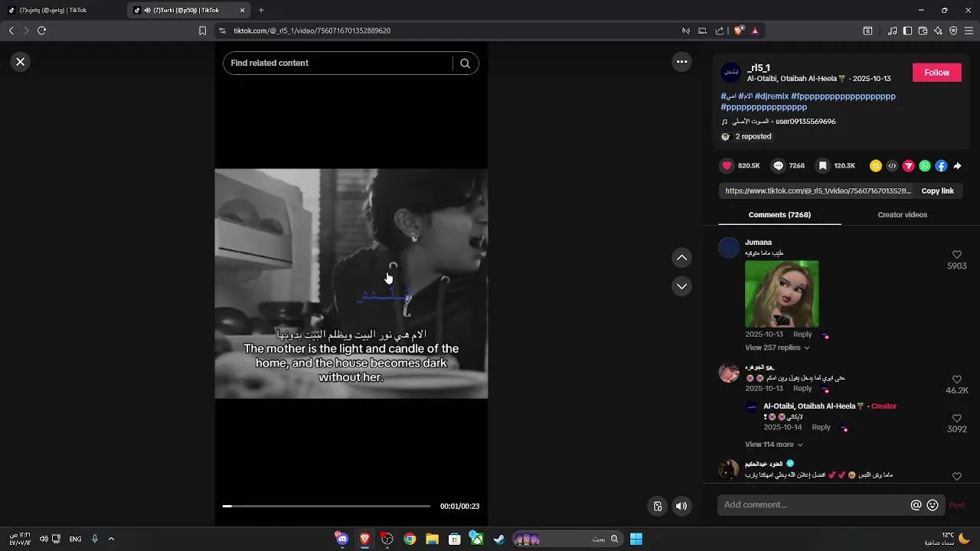Reply to Jumana's comment

(x=802, y=334)
